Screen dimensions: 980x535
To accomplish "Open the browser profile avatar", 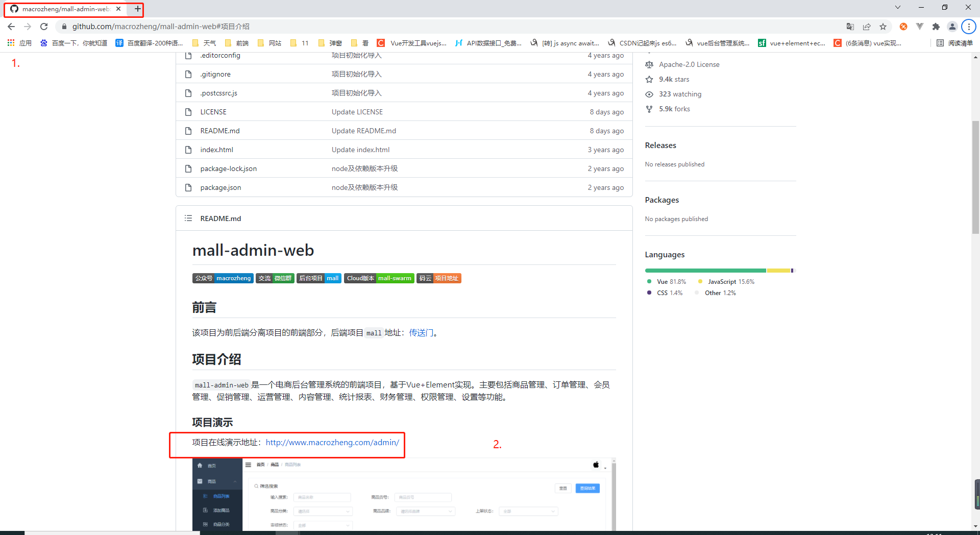I will (953, 27).
